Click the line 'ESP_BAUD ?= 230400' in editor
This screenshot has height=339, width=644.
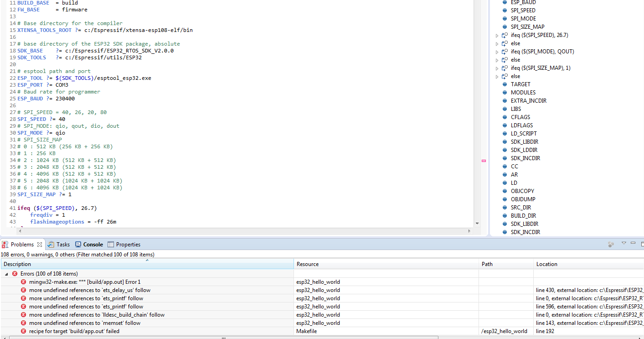pos(46,99)
